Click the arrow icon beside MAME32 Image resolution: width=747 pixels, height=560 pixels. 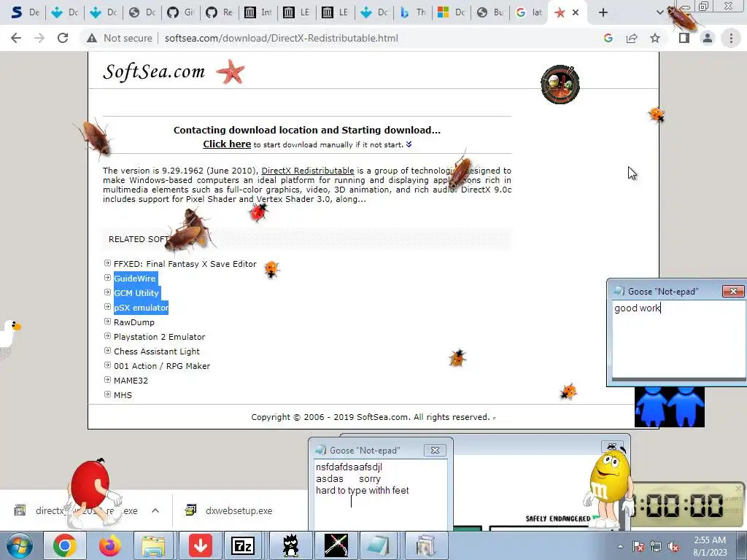click(x=107, y=379)
